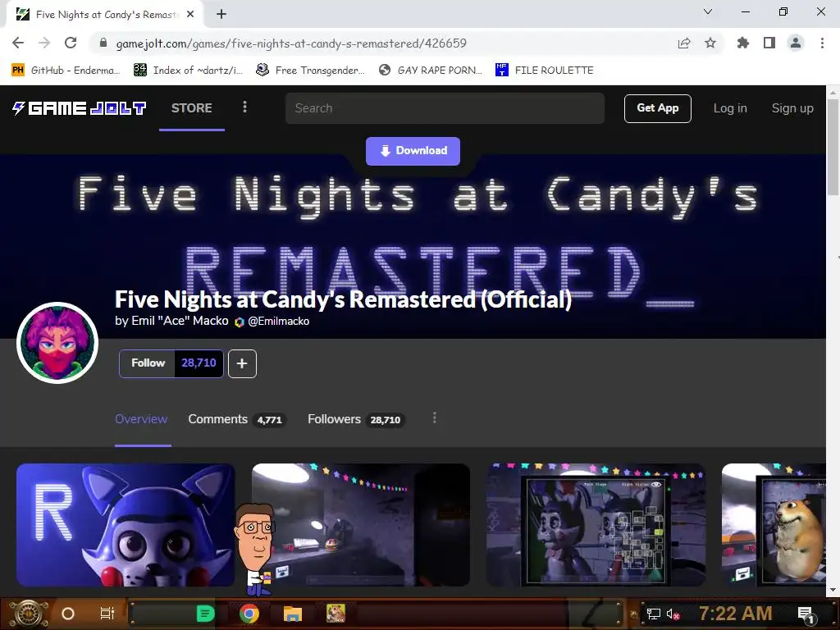Open the Candy cat R thumbnail
This screenshot has width=840, height=630.
pyautogui.click(x=126, y=525)
